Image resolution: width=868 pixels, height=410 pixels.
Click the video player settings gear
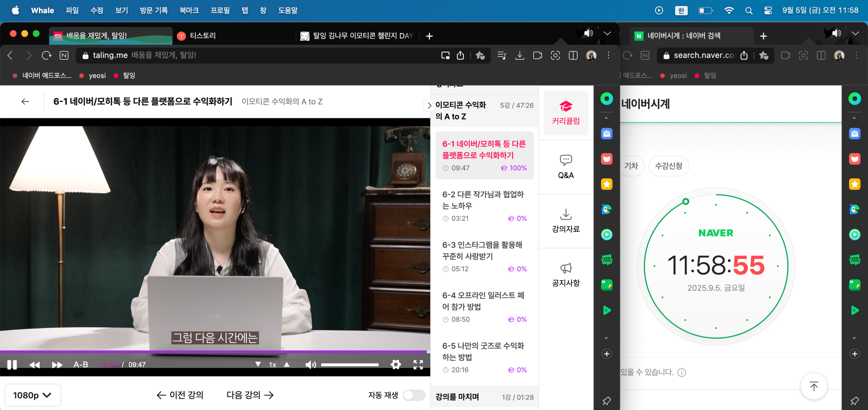point(396,365)
